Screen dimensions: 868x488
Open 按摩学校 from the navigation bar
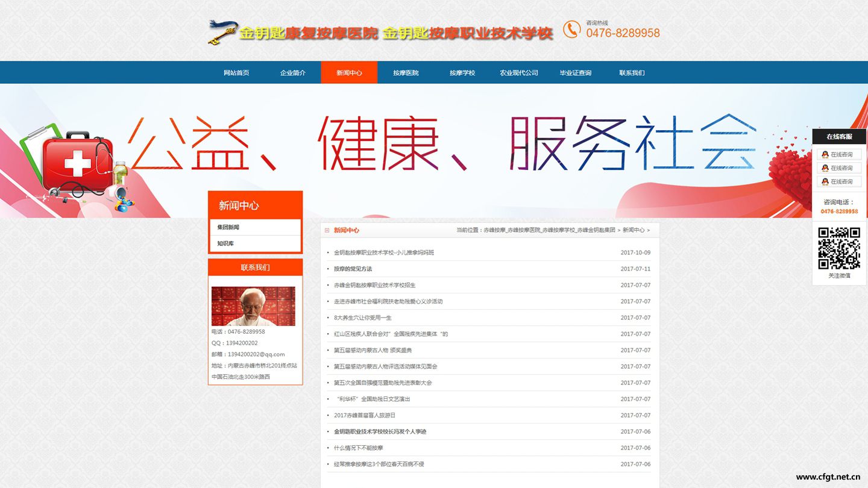pos(462,73)
